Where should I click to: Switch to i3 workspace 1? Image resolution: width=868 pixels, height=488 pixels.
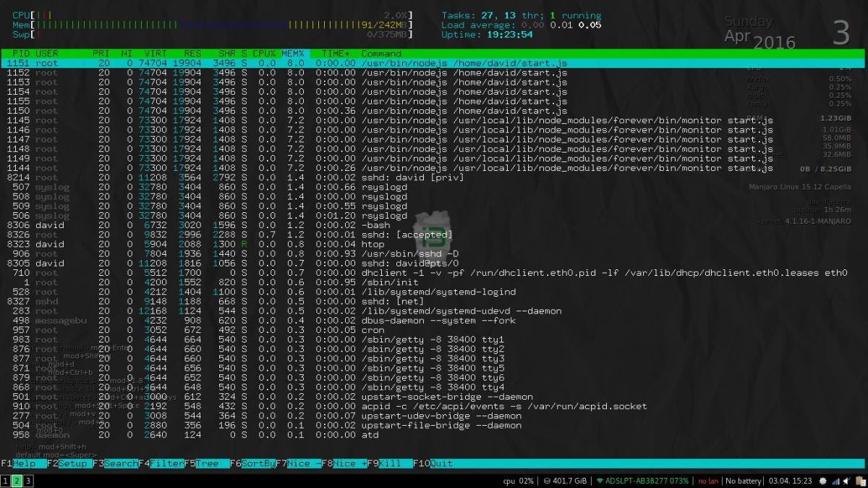coord(6,481)
